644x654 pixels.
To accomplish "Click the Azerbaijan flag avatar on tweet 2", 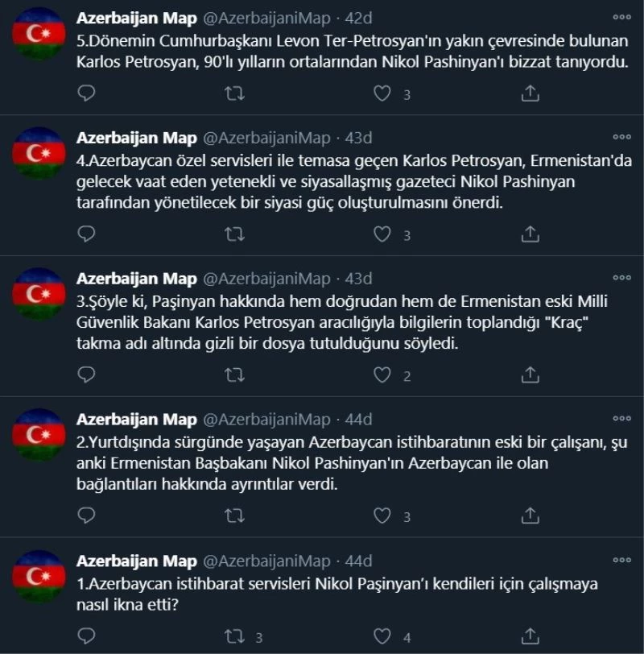I will 39,435.
